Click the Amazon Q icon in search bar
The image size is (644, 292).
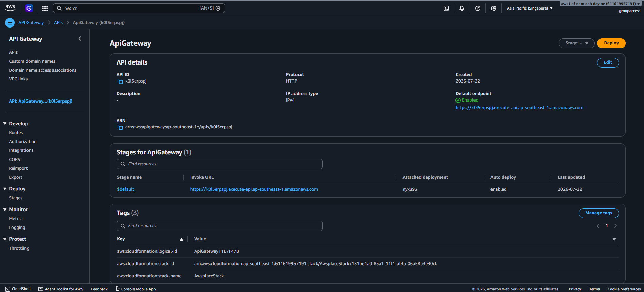(x=218, y=8)
